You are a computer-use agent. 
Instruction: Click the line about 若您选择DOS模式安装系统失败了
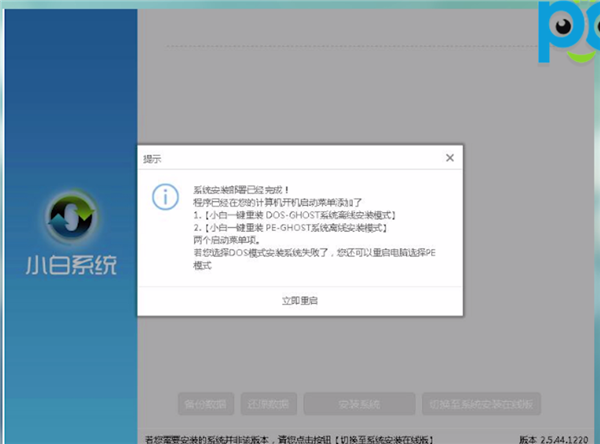314,259
